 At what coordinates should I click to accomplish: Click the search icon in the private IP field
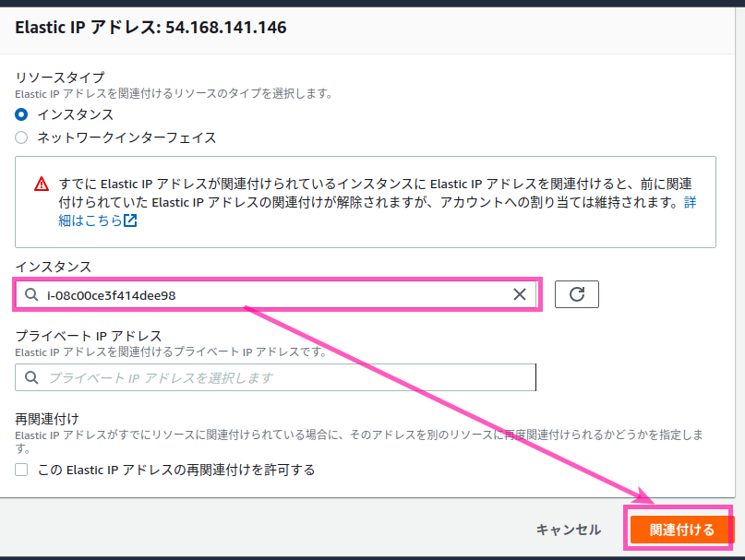[31, 377]
